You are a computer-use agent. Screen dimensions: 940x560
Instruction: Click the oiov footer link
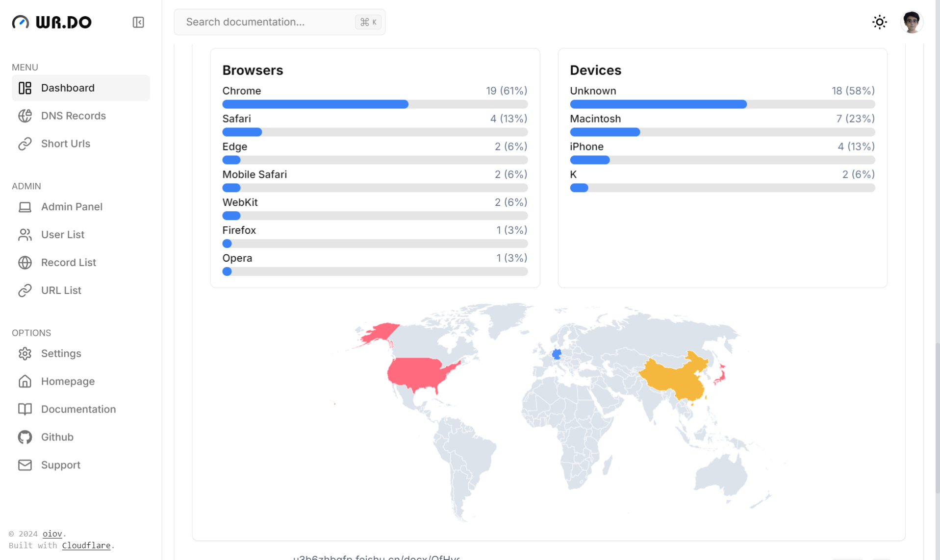click(52, 534)
